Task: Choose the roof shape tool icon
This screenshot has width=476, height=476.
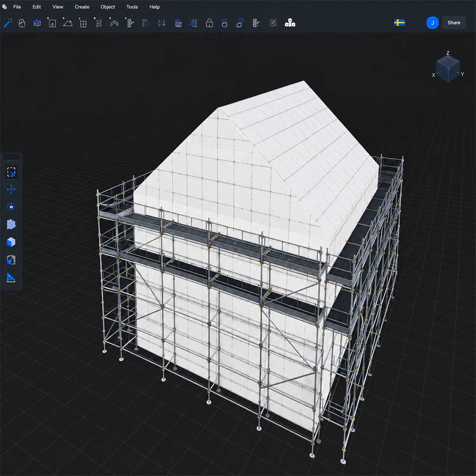Action: 114,23
